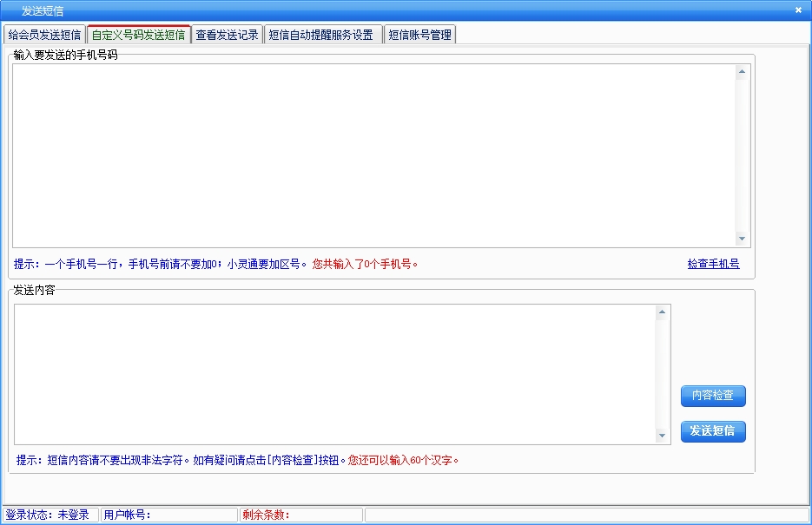Close the 发送短信 window
812x525 pixels.
click(x=798, y=10)
